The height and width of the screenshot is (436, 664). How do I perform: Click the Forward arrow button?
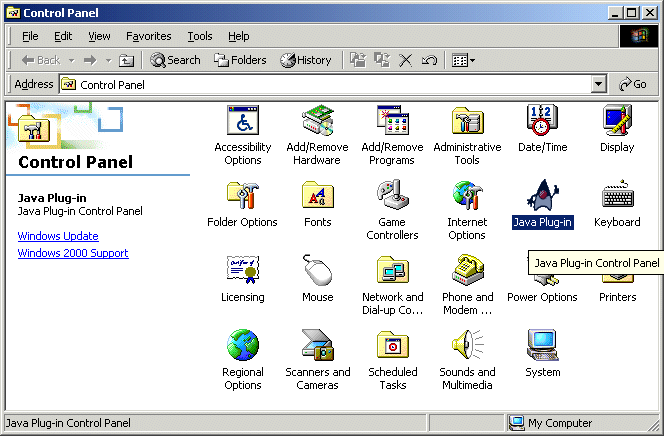(x=90, y=61)
